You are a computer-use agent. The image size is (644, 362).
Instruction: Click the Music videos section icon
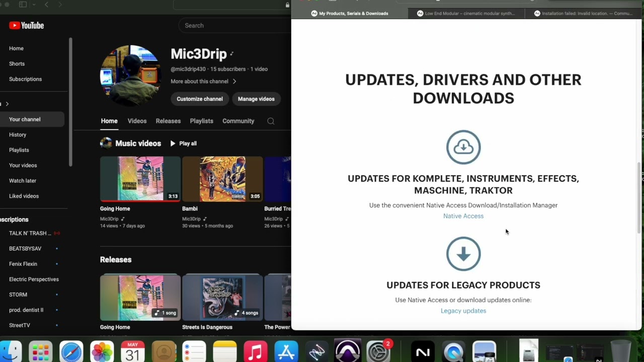tap(106, 143)
